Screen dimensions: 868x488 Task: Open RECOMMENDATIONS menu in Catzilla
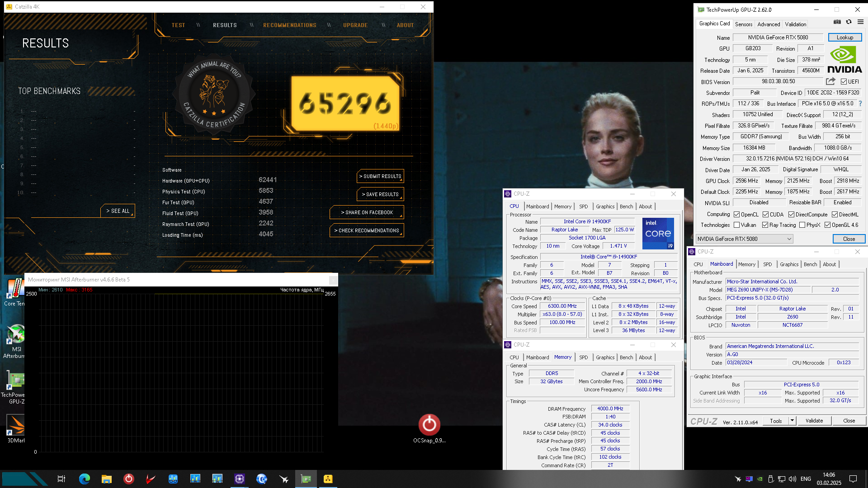click(290, 25)
